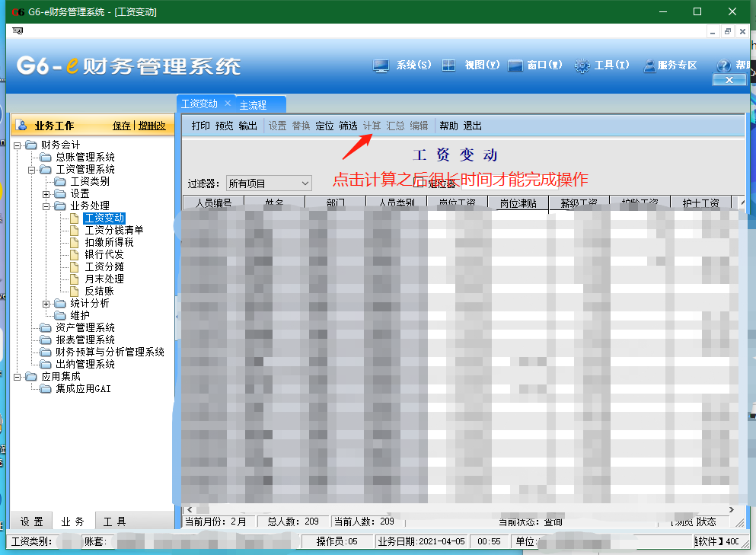Viewport: 756px width, 555px height.
Task: Click the 打印 toolbar button
Action: [200, 126]
